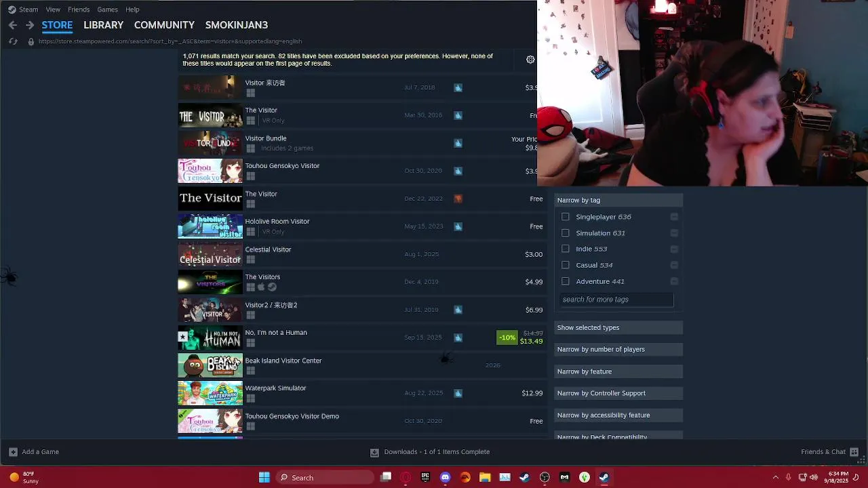
Task: Click Add a Game
Action: (x=34, y=452)
